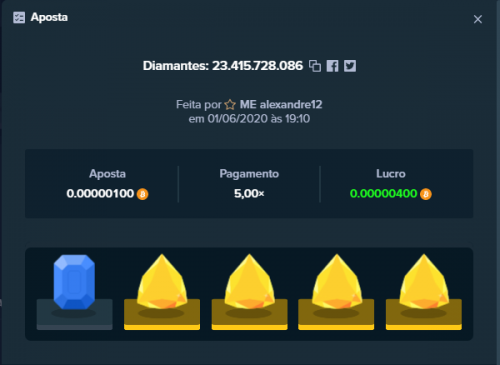
Task: Open user ME alexandre12 profile link
Action: 281,105
